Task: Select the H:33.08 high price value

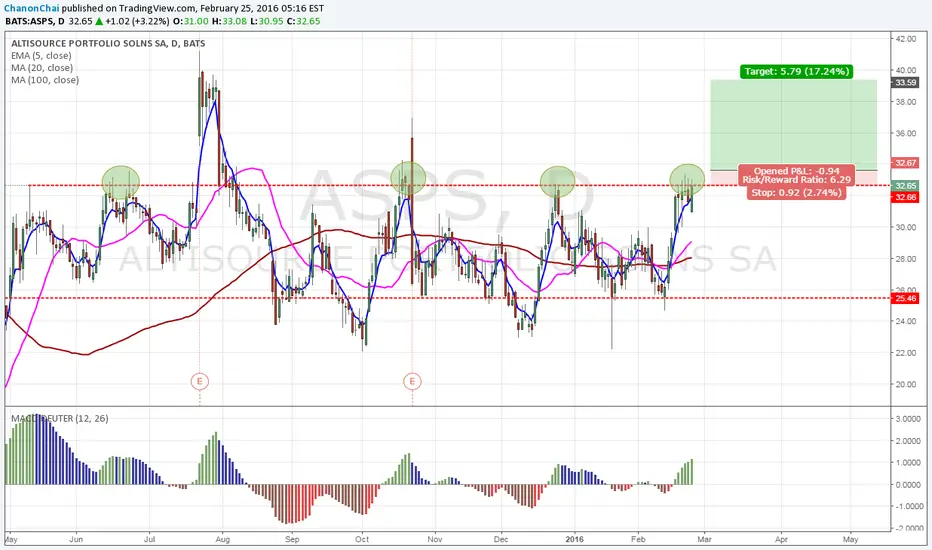Action: tap(229, 21)
